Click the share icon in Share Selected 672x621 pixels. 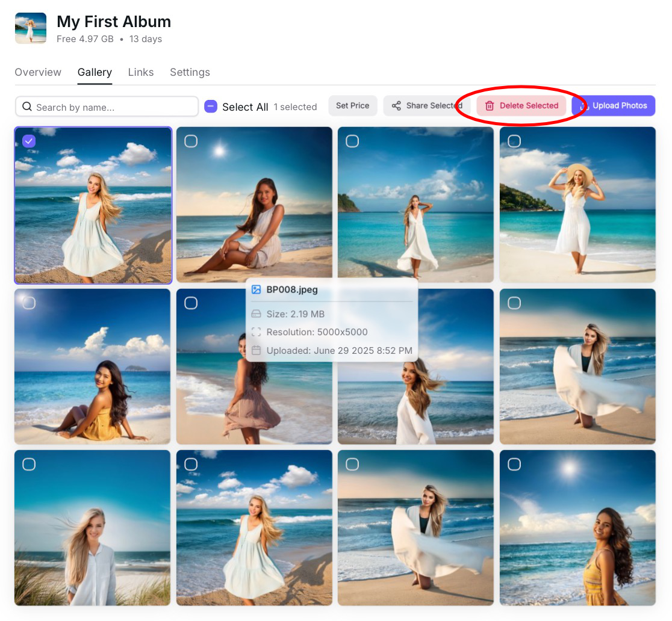pos(396,106)
